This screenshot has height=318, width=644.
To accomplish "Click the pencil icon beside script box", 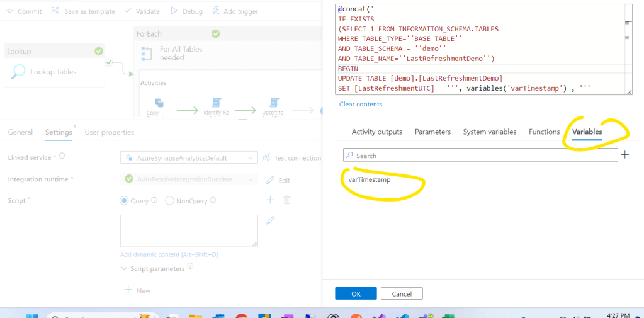I will coord(271,220).
